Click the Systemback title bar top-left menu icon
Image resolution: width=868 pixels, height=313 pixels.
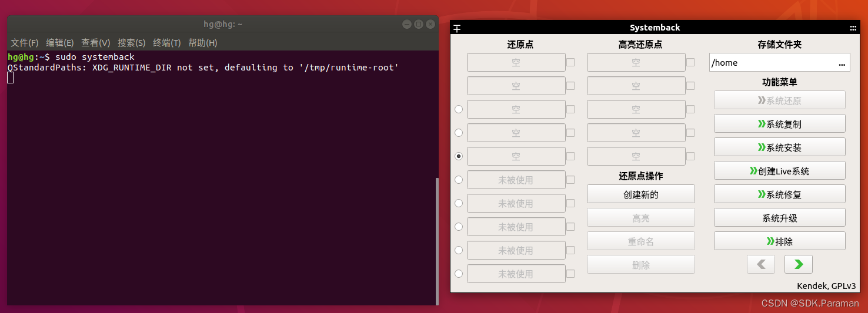click(x=457, y=28)
